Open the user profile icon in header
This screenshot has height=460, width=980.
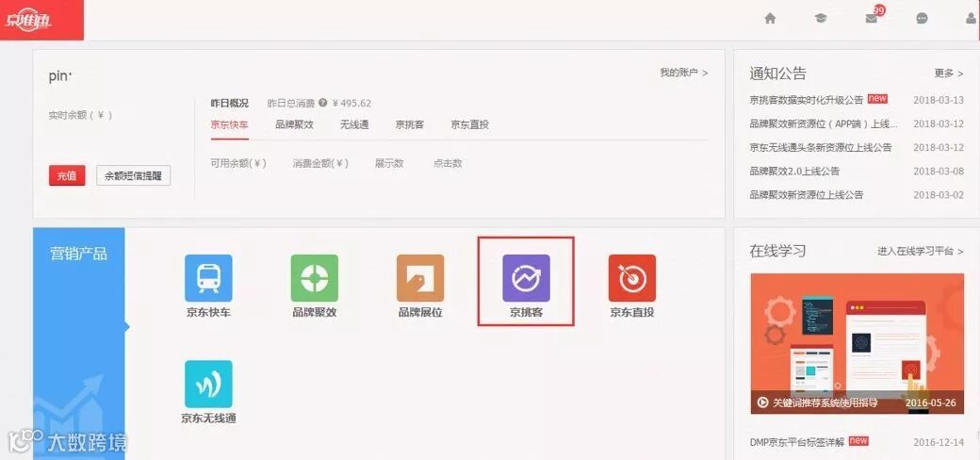point(972,19)
